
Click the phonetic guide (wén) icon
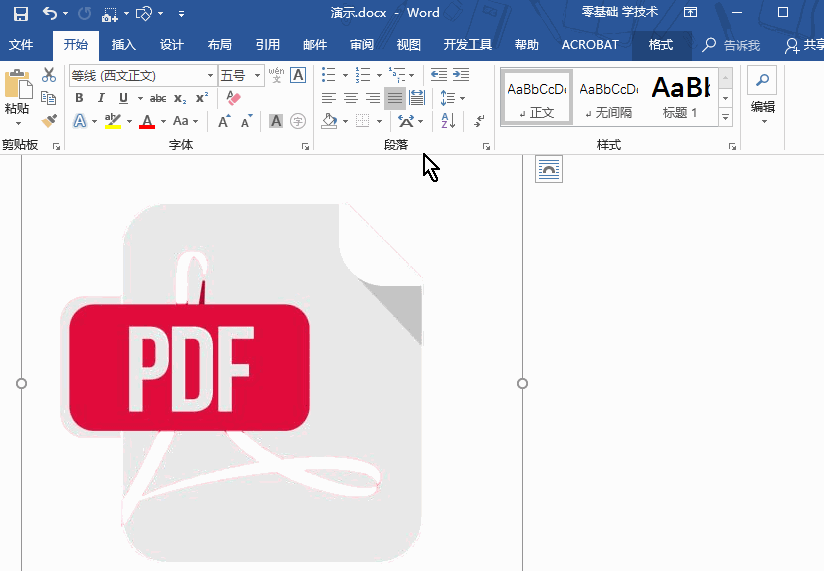(276, 75)
